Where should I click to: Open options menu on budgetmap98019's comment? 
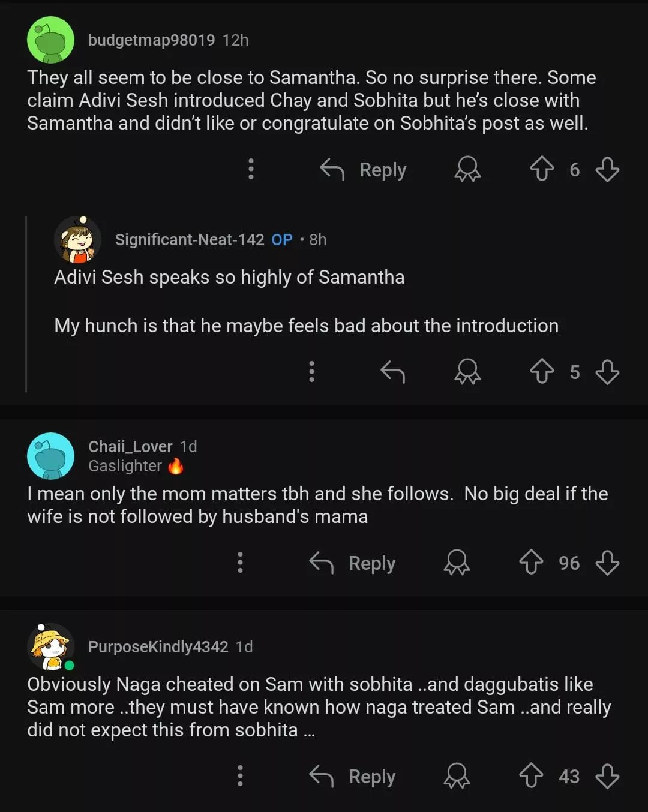[251, 169]
